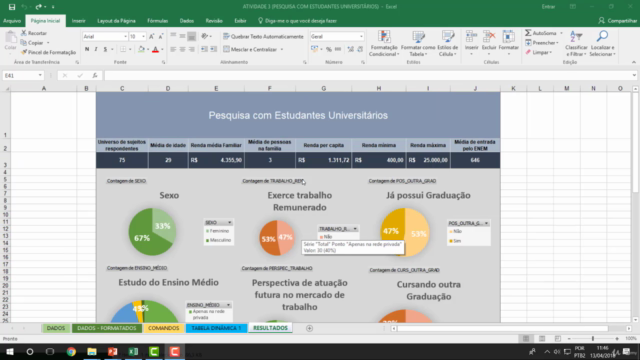Open Formatação Condicional
Screen dimensions: 640x360
pos(384,43)
